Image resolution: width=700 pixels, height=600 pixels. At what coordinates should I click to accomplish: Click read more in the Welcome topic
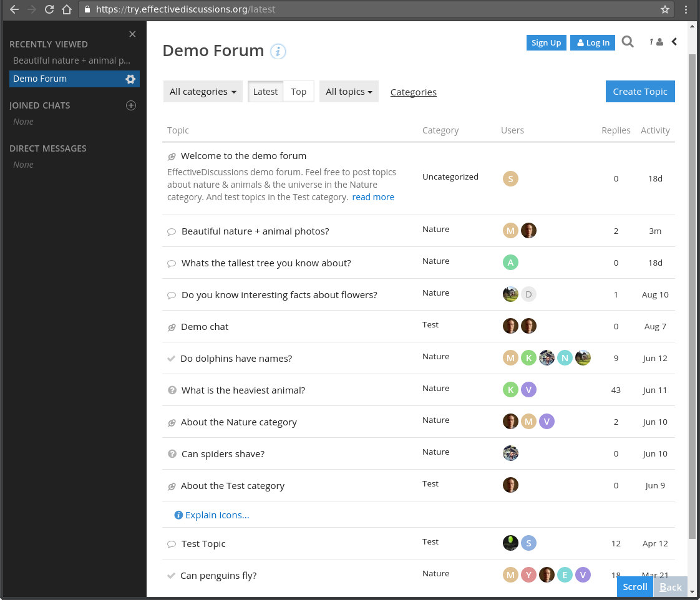pyautogui.click(x=372, y=197)
